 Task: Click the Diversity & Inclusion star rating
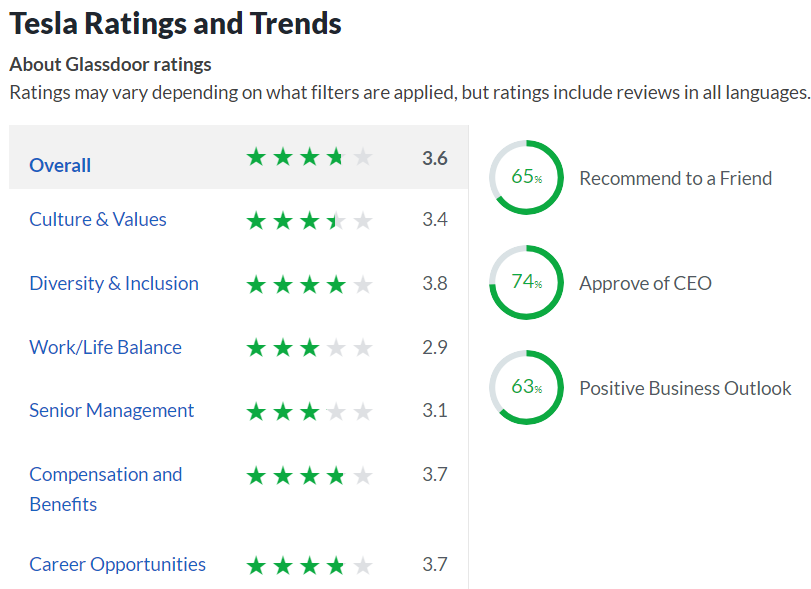(309, 285)
